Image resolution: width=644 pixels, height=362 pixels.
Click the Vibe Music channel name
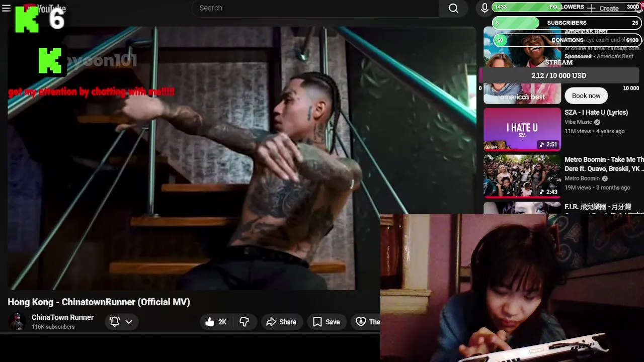coord(578,122)
